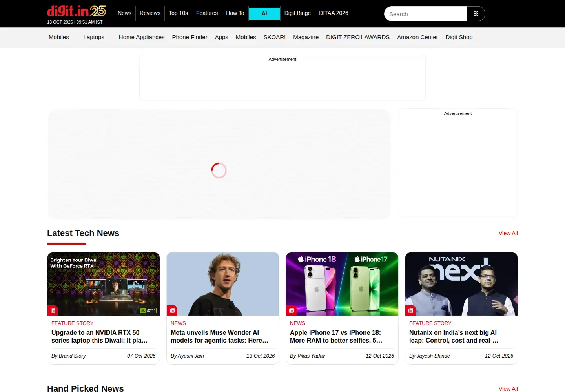Click author 'By Jayesh Shinde'
Screen dimensions: 565x392
point(430,356)
